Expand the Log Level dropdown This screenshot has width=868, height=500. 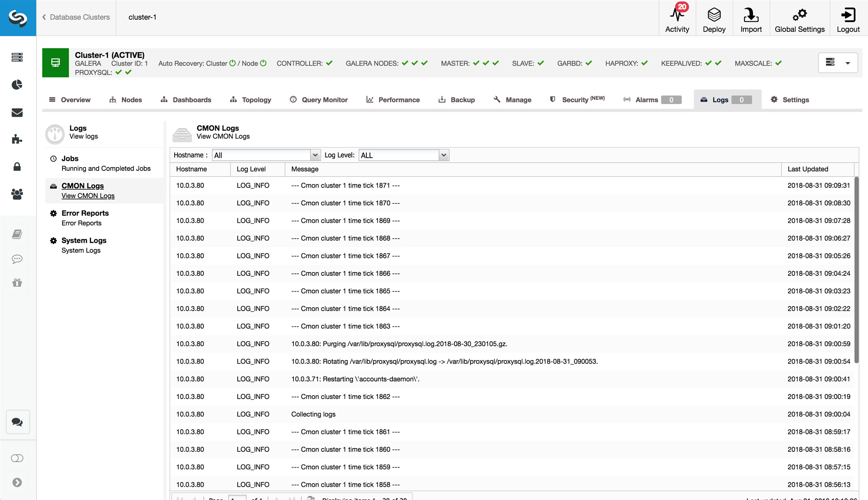(x=443, y=155)
